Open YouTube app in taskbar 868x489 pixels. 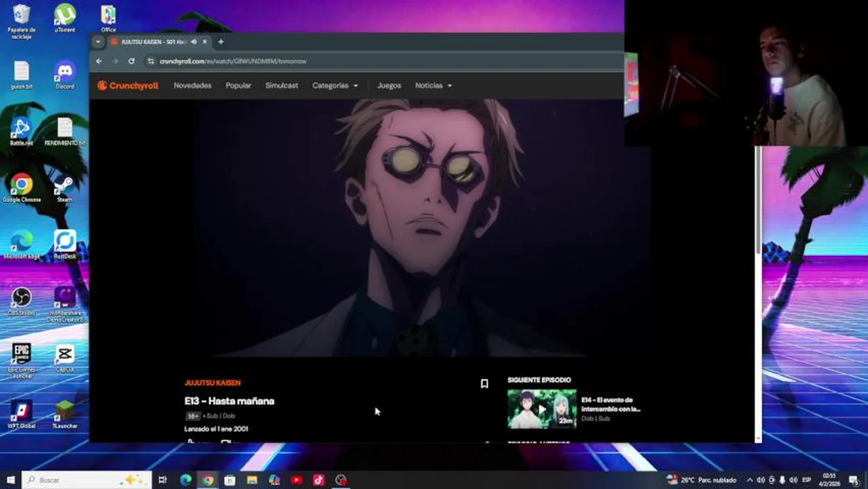click(296, 480)
